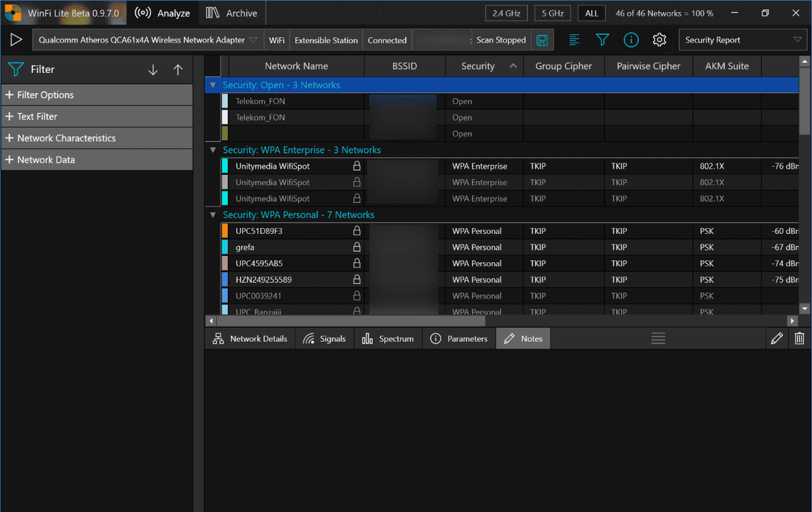
Task: Collapse the Security: Open group
Action: pos(213,85)
